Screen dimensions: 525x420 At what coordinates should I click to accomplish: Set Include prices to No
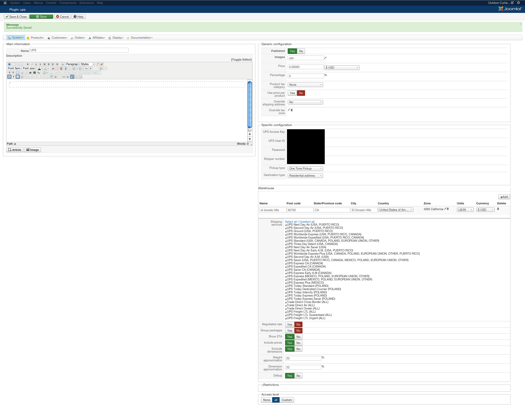(298, 343)
